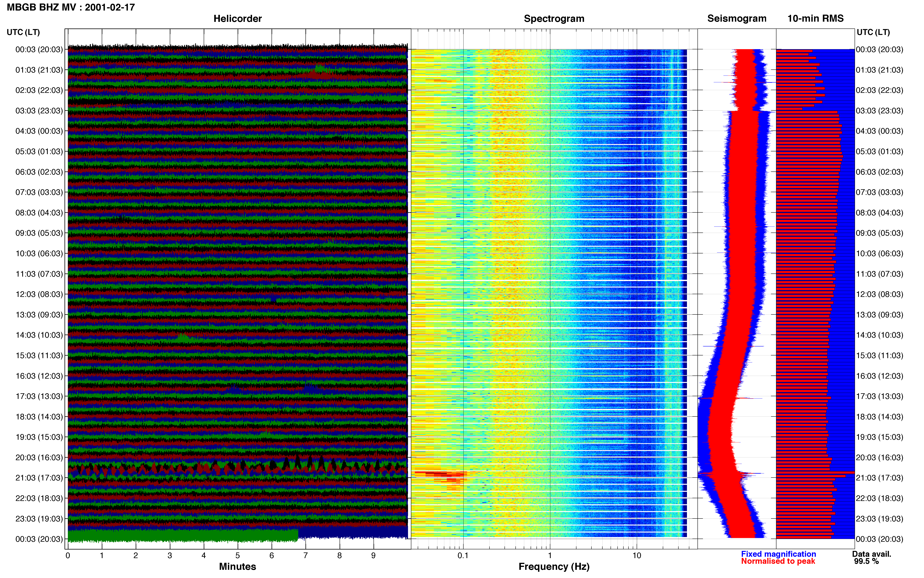This screenshot has height=578, width=924.
Task: Pick the 06:03 (02:03) label on helicorder axis
Action: tap(39, 172)
